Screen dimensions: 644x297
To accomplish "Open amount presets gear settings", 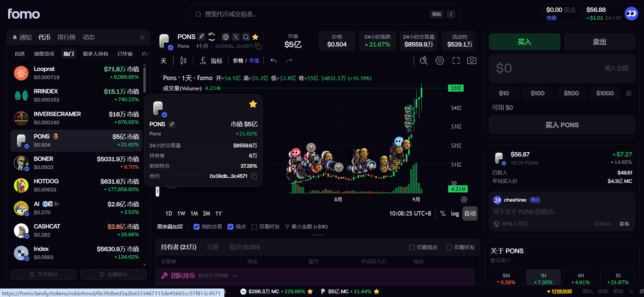I will pyautogui.click(x=629, y=93).
